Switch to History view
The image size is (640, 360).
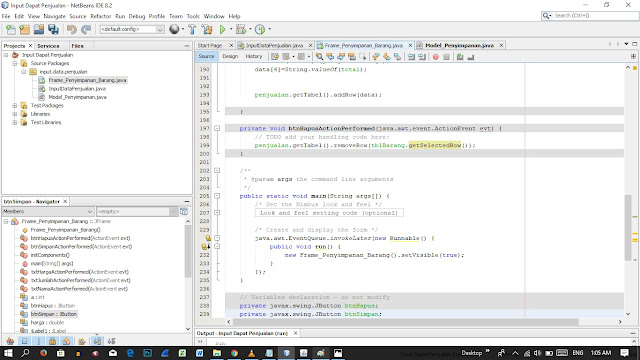click(253, 56)
